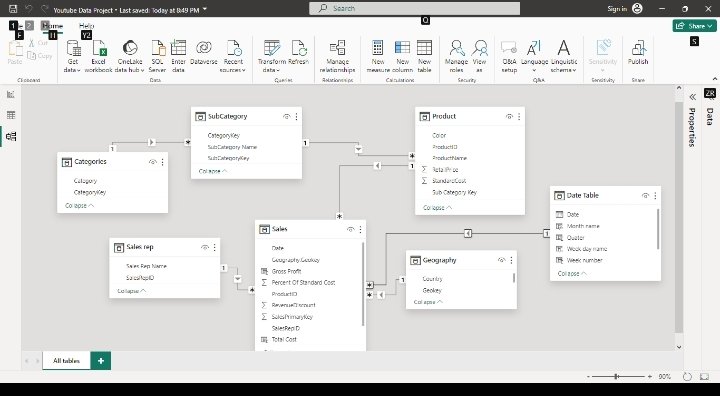Create a New table
This screenshot has height=396, width=720.
coord(424,56)
